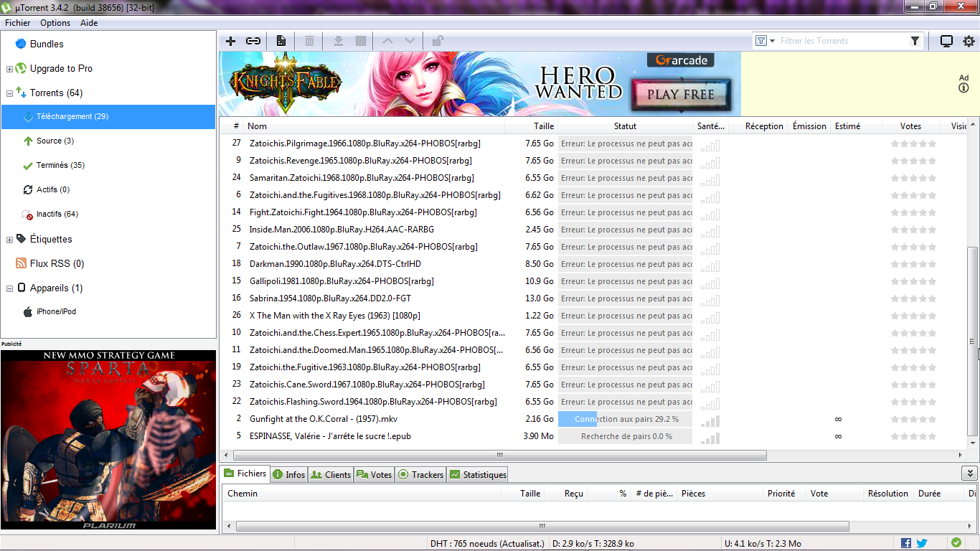Open the Twitter icon in status bar

922,543
